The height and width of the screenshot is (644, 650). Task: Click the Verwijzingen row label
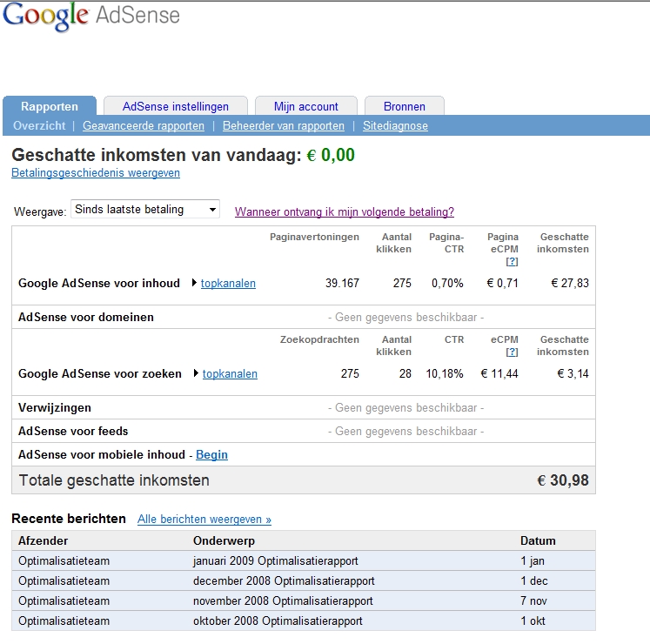(54, 407)
